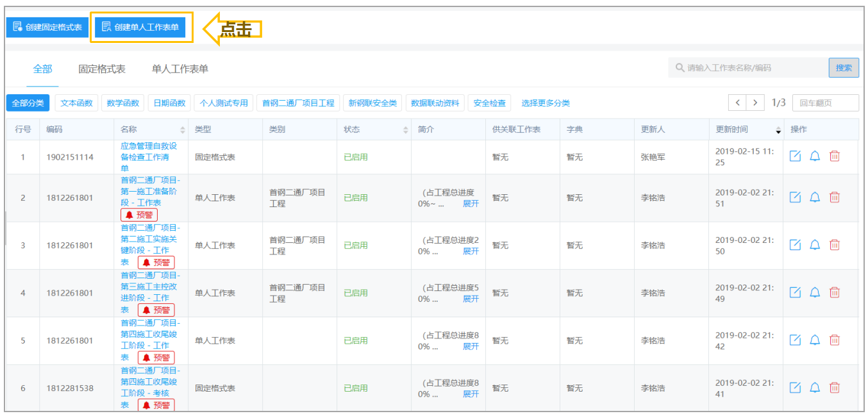Click 预警 warning badge in row 3

156,262
